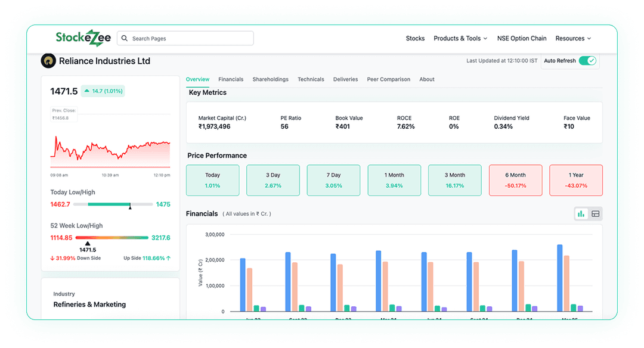
Task: Click the tallest blue bar in Financials chart
Action: 560,278
